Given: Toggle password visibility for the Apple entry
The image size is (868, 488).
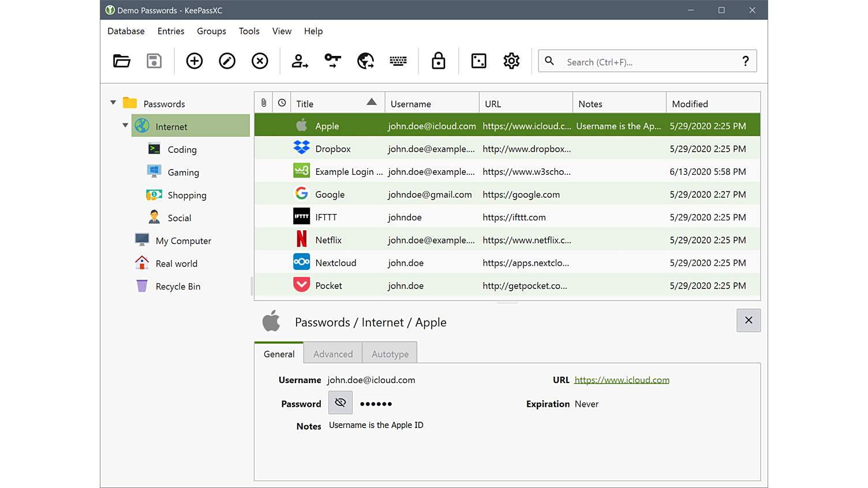Looking at the screenshot, I should pyautogui.click(x=340, y=403).
